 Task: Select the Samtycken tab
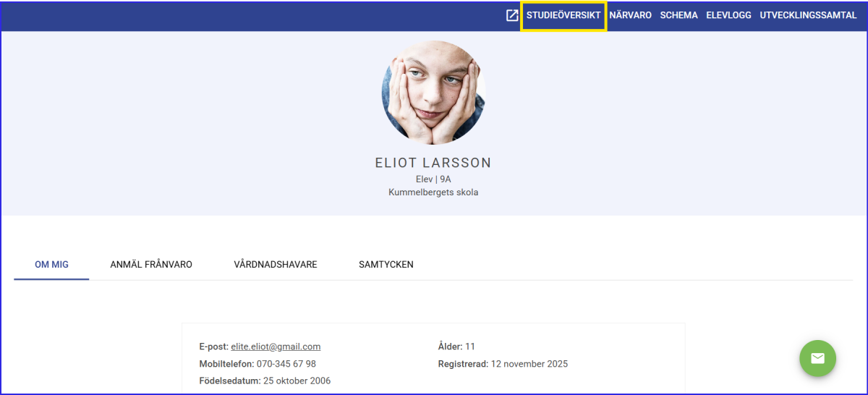coord(386,265)
